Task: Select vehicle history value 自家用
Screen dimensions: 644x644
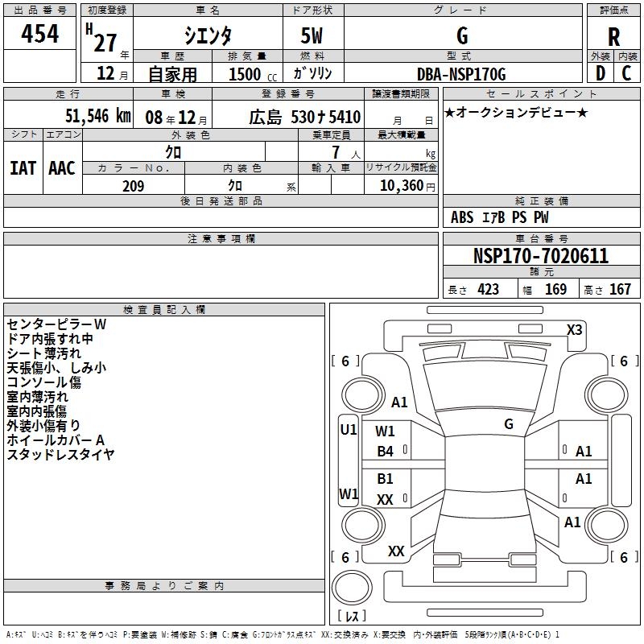Action: click(x=172, y=74)
